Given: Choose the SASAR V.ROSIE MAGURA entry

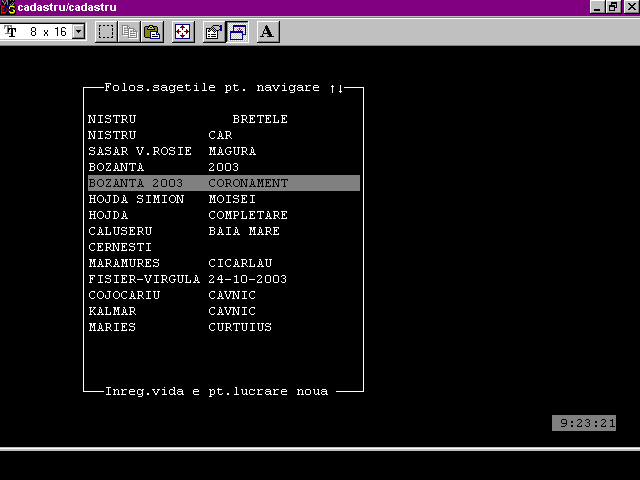Looking at the screenshot, I should 172,151.
